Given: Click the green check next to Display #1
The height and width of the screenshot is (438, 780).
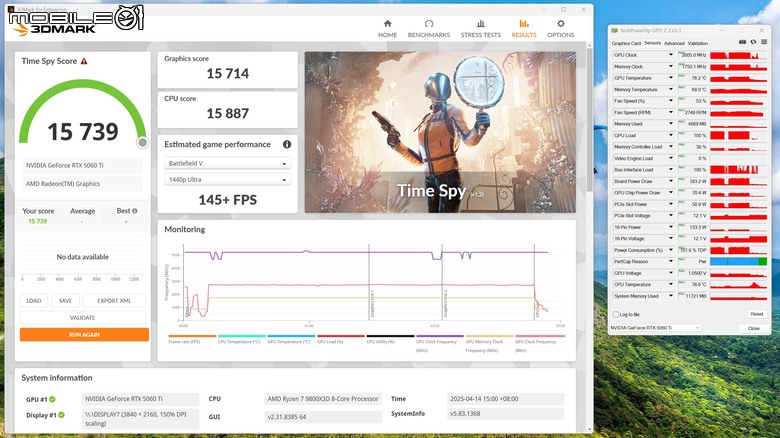Looking at the screenshot, I should click(x=61, y=415).
